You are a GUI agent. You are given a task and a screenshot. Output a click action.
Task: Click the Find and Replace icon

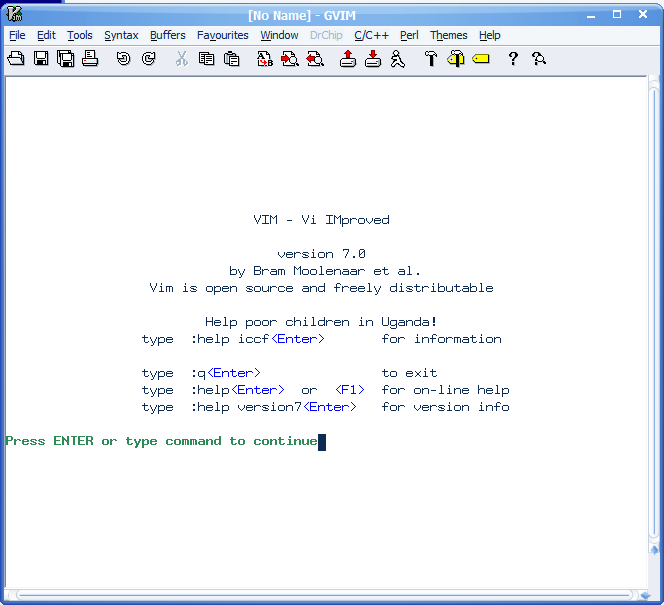pos(265,58)
